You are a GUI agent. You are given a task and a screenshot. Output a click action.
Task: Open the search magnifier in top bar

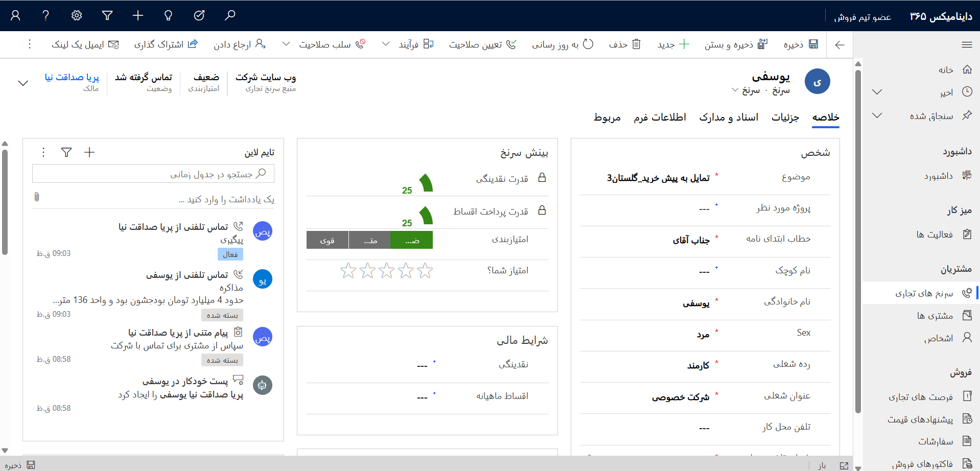click(x=230, y=15)
